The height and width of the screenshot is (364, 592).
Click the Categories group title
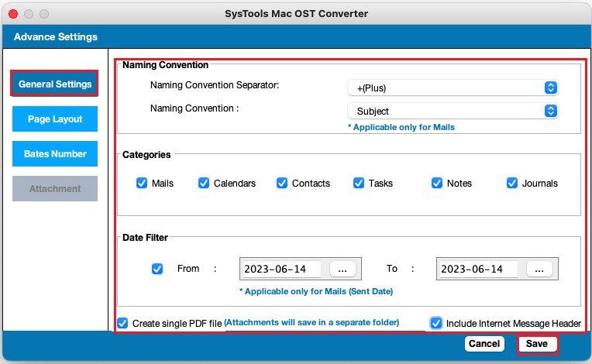[146, 155]
